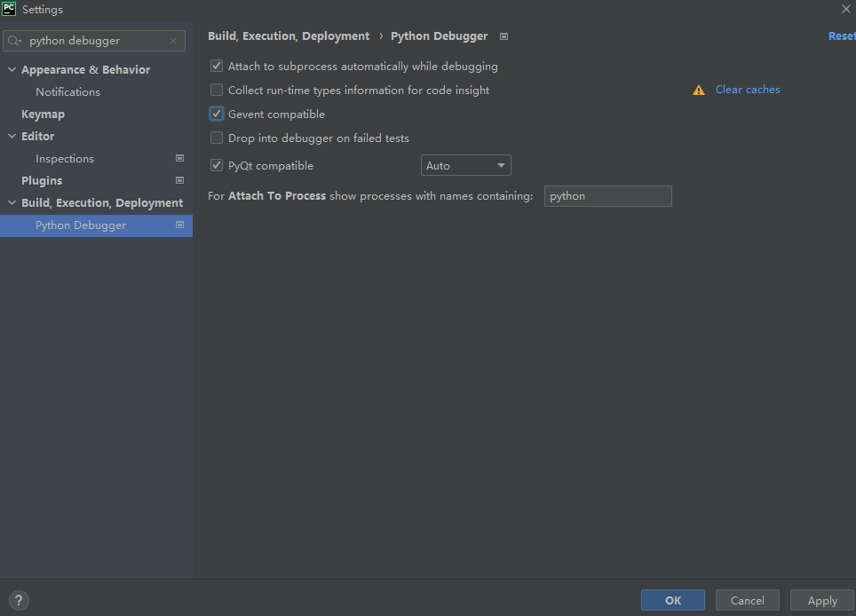Collapse Build, Execution, Deployment tree arrow
Image resolution: width=856 pixels, height=616 pixels.
[12, 202]
